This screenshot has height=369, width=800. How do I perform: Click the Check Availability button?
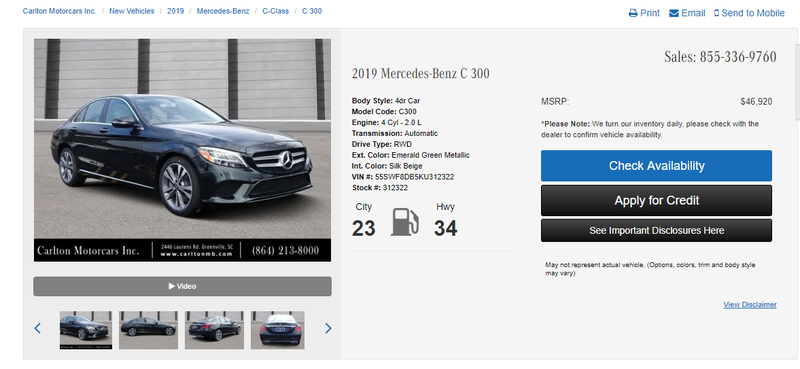click(656, 166)
